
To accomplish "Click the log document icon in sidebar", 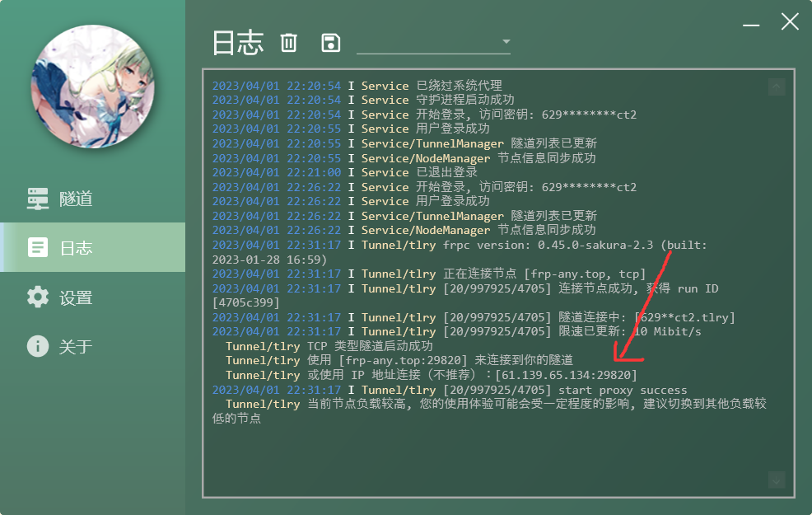I will [38, 247].
